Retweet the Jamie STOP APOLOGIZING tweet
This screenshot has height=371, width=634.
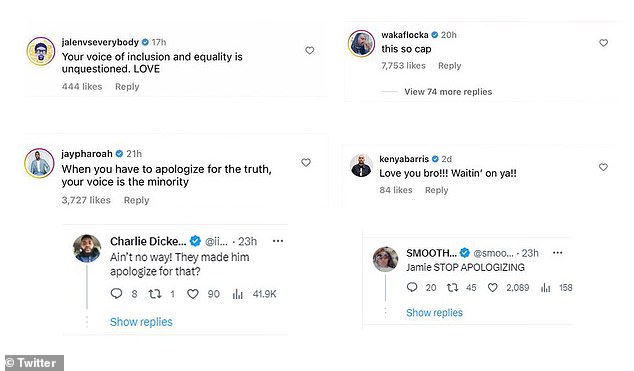pyautogui.click(x=452, y=287)
